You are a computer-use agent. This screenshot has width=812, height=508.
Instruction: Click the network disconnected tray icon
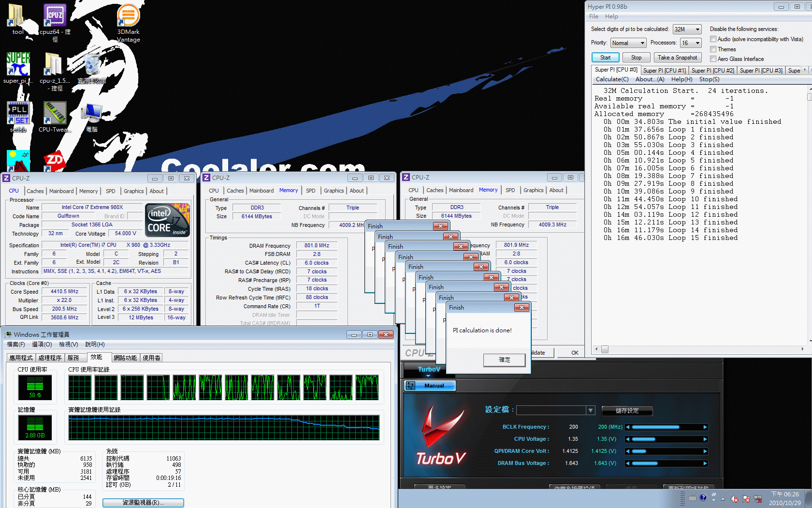(x=758, y=499)
